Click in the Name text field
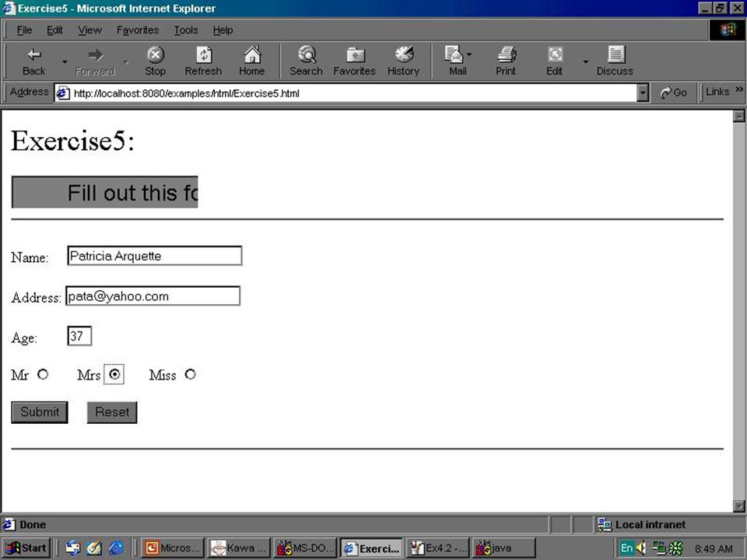This screenshot has height=560, width=747. pyautogui.click(x=155, y=256)
